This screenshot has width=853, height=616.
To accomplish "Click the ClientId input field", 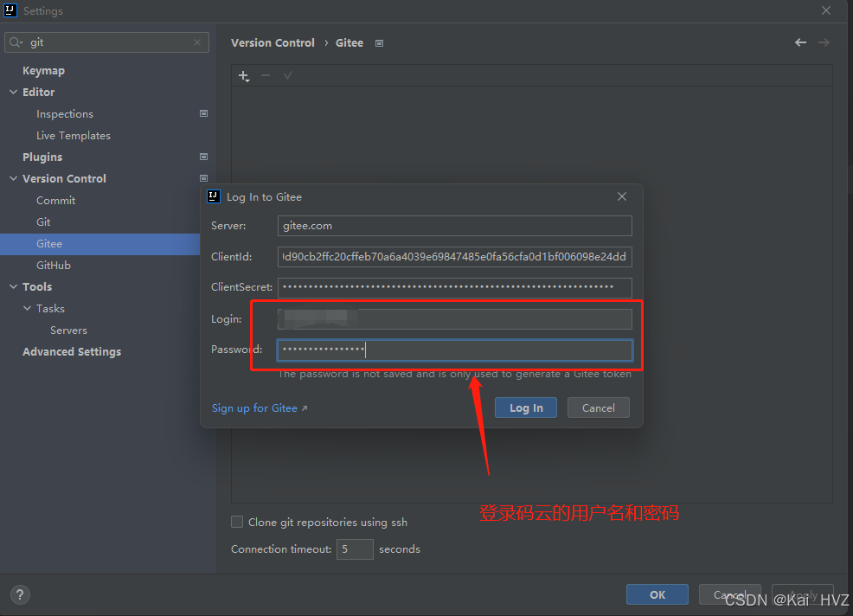I will pyautogui.click(x=455, y=257).
